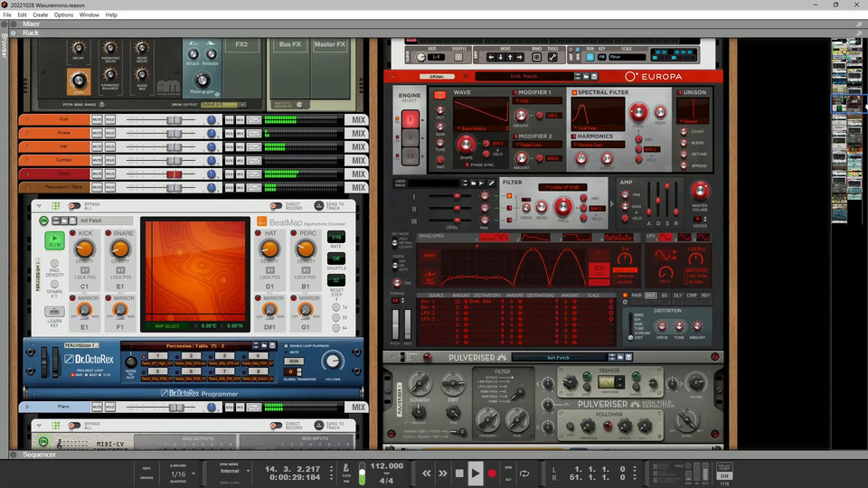Open the Window menu

(90, 15)
